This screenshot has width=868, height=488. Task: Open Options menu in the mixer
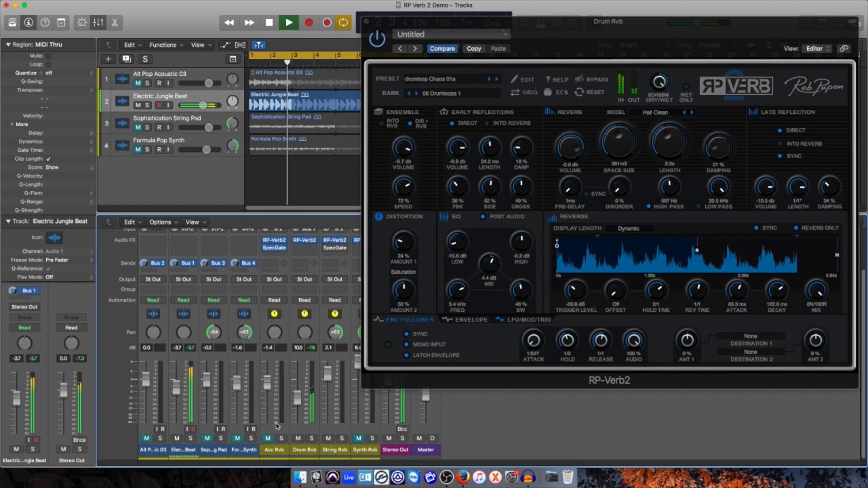click(163, 222)
